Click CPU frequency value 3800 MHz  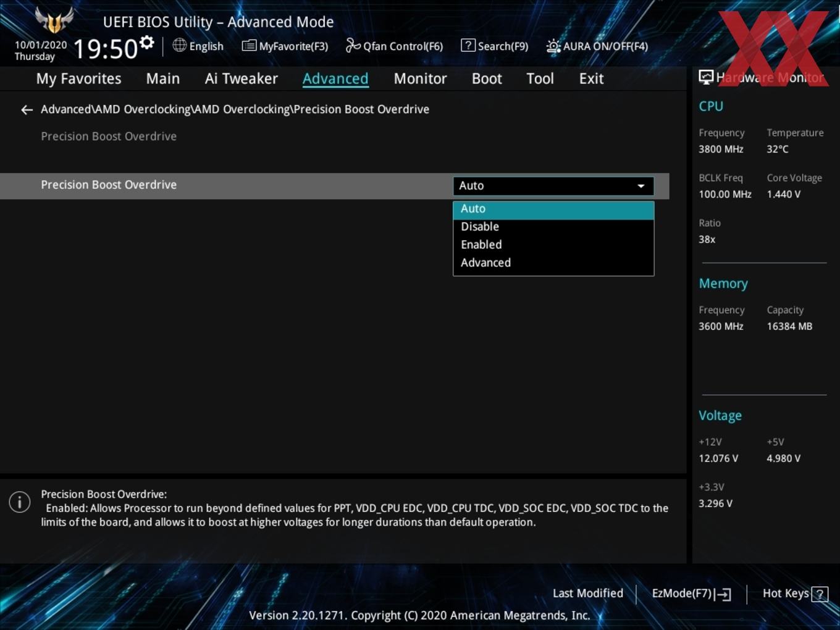point(721,149)
